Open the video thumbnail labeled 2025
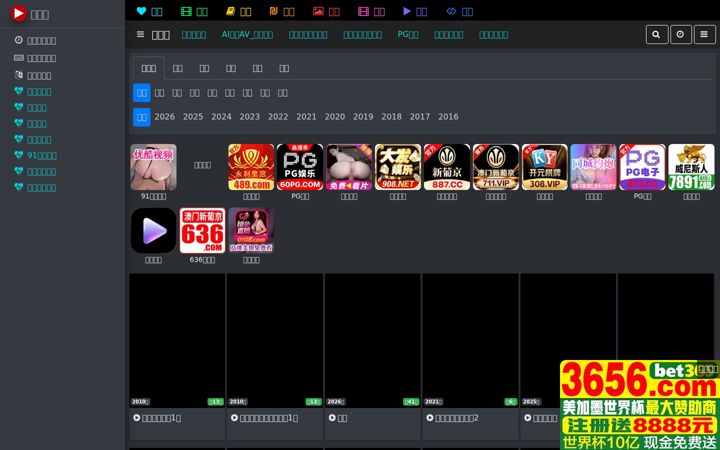720x450 pixels. pyautogui.click(x=568, y=340)
